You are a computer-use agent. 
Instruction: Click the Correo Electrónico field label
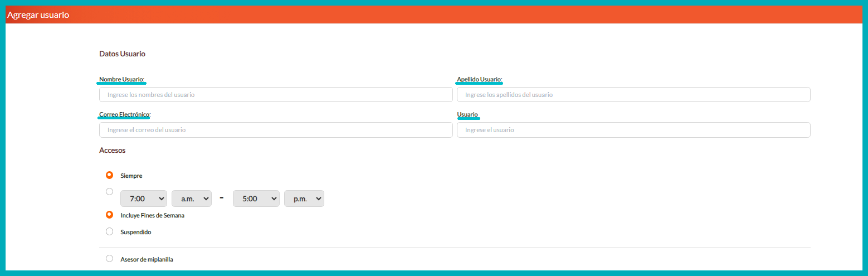pos(125,114)
